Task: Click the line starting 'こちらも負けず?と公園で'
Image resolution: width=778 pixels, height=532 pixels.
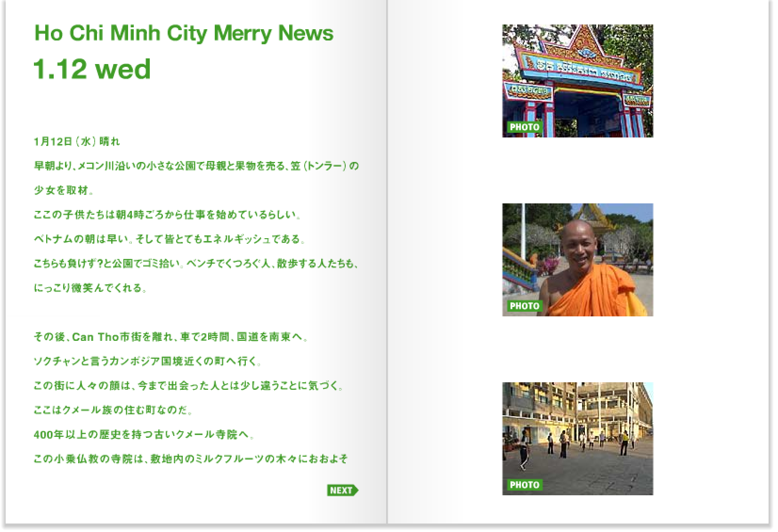Action: (196, 264)
